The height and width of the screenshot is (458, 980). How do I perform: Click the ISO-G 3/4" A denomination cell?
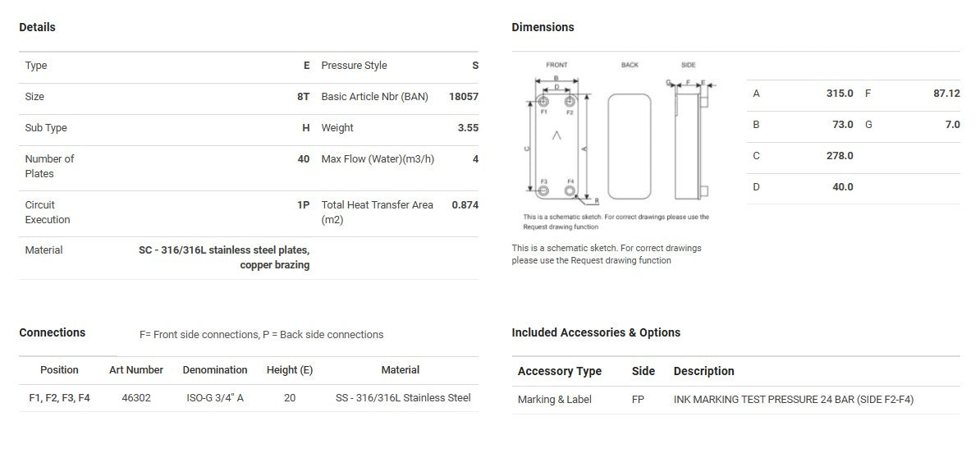tap(215, 398)
